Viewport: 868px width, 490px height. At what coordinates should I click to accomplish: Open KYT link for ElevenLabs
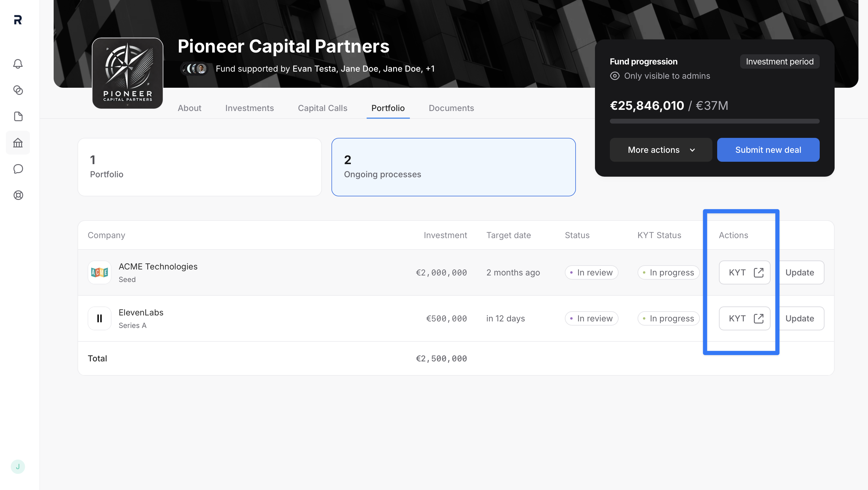[744, 318]
